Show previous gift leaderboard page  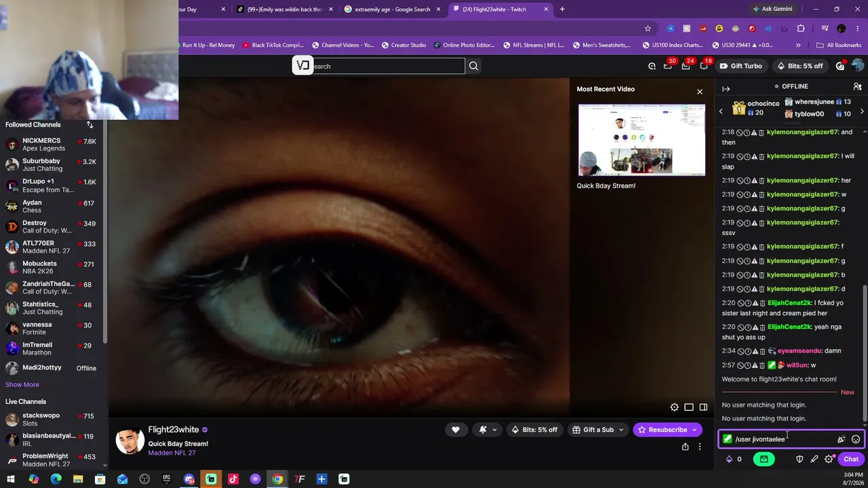[721, 110]
